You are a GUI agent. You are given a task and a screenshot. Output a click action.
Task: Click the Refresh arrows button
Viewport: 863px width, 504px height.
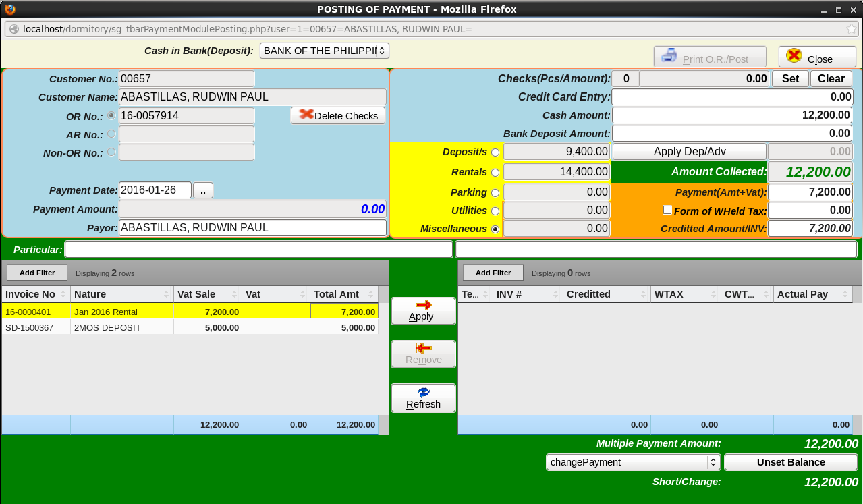(423, 398)
